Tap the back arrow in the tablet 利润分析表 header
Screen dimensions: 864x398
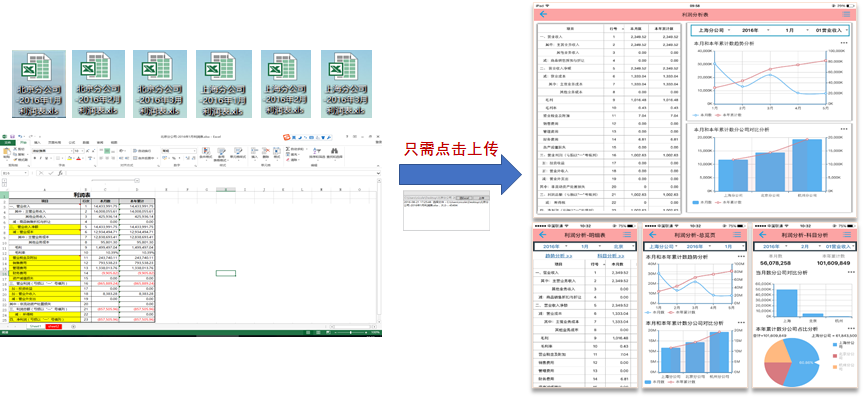(544, 14)
